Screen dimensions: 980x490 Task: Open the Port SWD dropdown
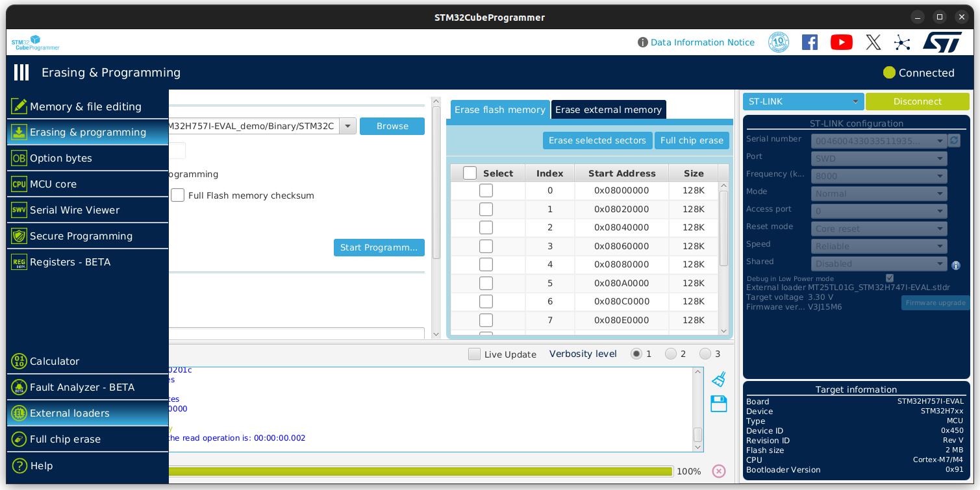(879, 158)
